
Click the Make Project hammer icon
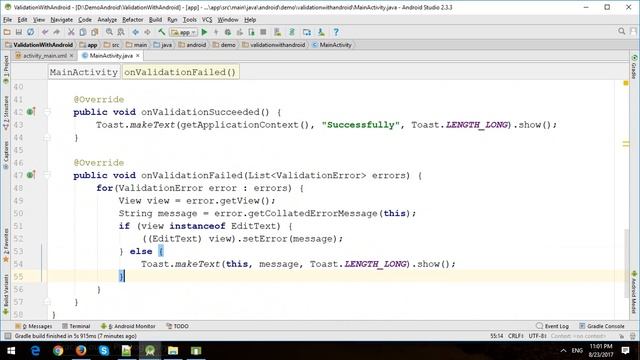coord(162,32)
